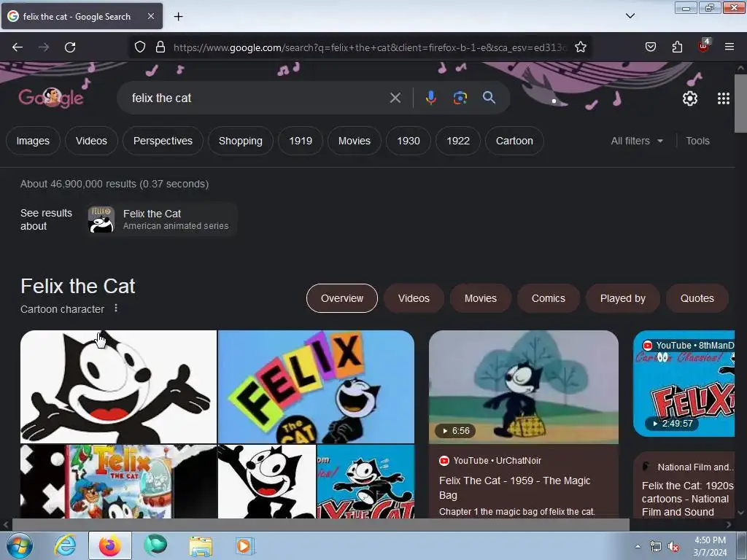Select the Movies filter chip under search bar
Screen dimensions: 747x560
pyautogui.click(x=355, y=141)
